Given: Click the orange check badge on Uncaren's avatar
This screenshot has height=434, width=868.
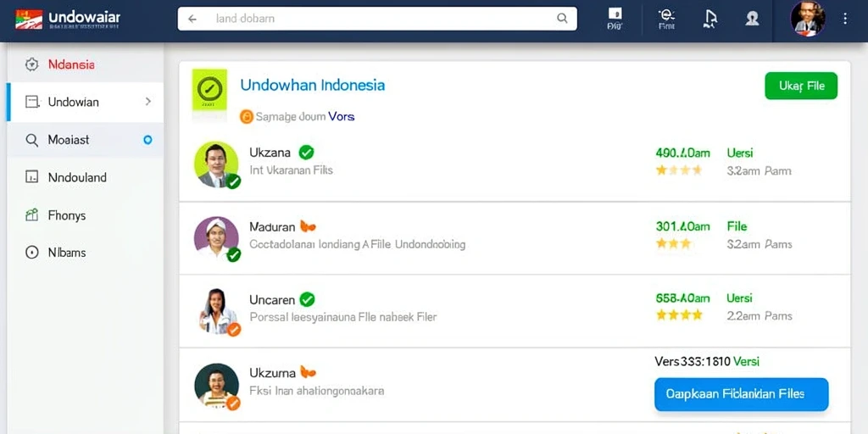Looking at the screenshot, I should coord(234,330).
